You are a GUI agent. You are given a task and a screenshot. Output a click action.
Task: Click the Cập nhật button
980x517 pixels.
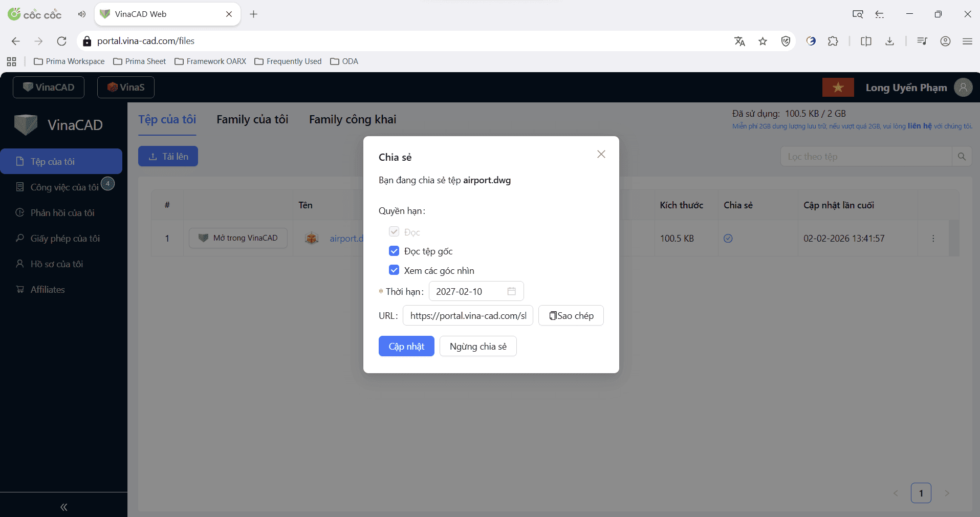(406, 346)
